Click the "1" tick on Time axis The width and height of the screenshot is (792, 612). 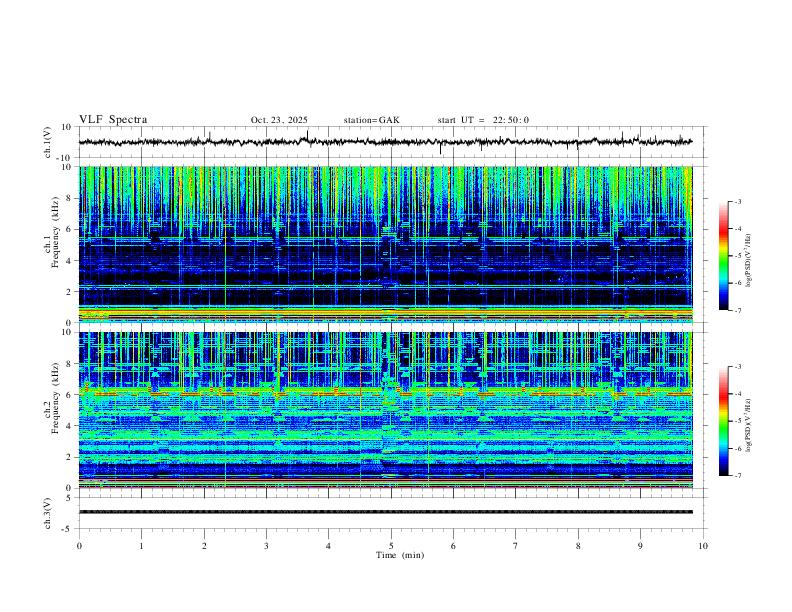click(x=141, y=546)
